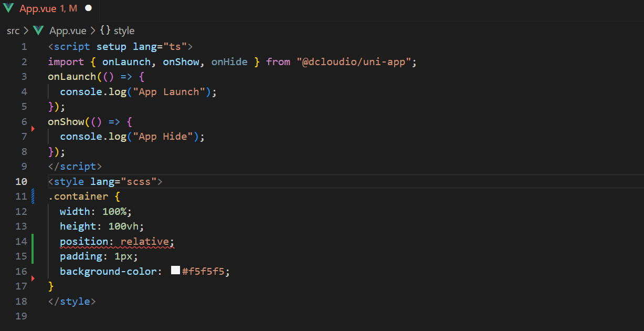Click the onHide import name
The width and height of the screenshot is (644, 331).
[229, 62]
